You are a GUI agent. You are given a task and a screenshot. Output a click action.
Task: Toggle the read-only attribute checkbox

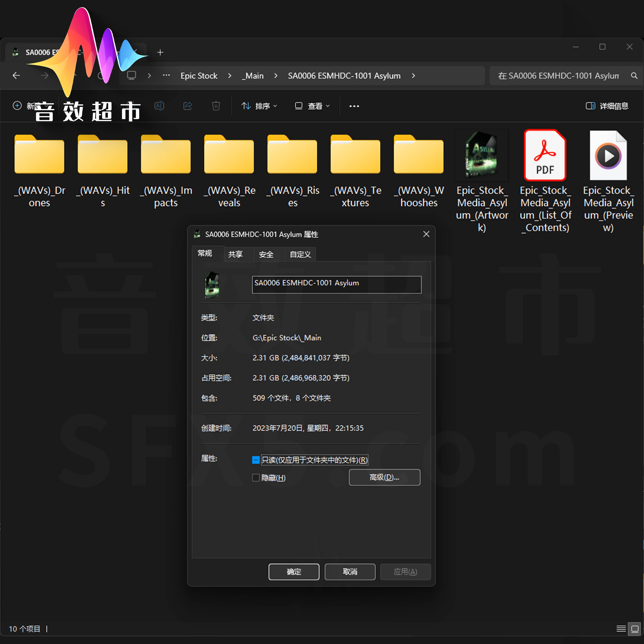(256, 460)
